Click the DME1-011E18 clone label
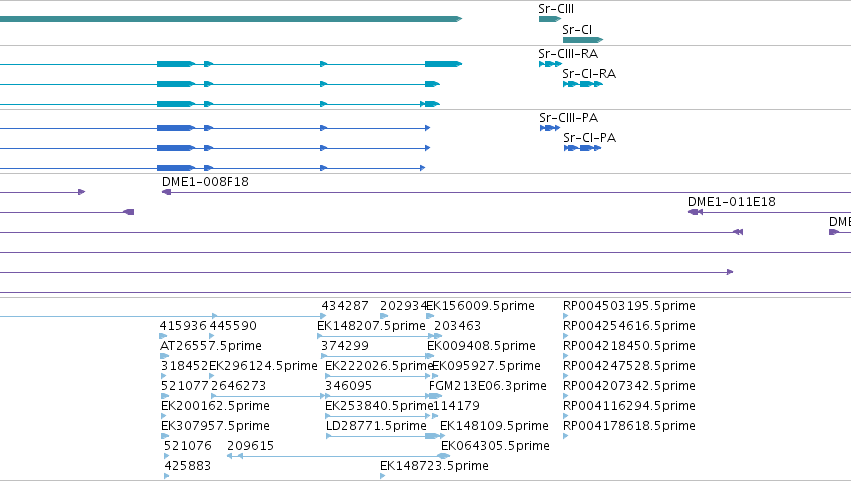This screenshot has height=481, width=851. click(732, 202)
